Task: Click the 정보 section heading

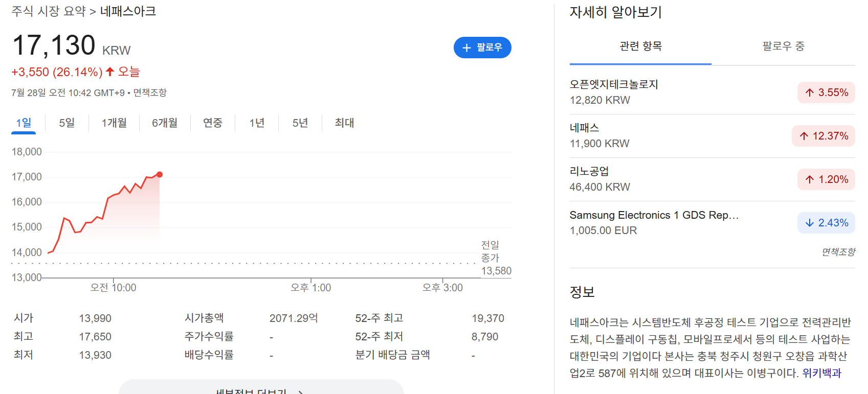Action: click(582, 292)
